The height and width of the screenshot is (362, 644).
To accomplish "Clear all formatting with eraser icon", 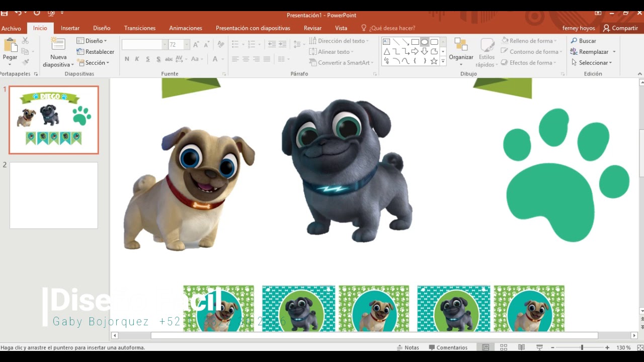I will click(x=220, y=45).
